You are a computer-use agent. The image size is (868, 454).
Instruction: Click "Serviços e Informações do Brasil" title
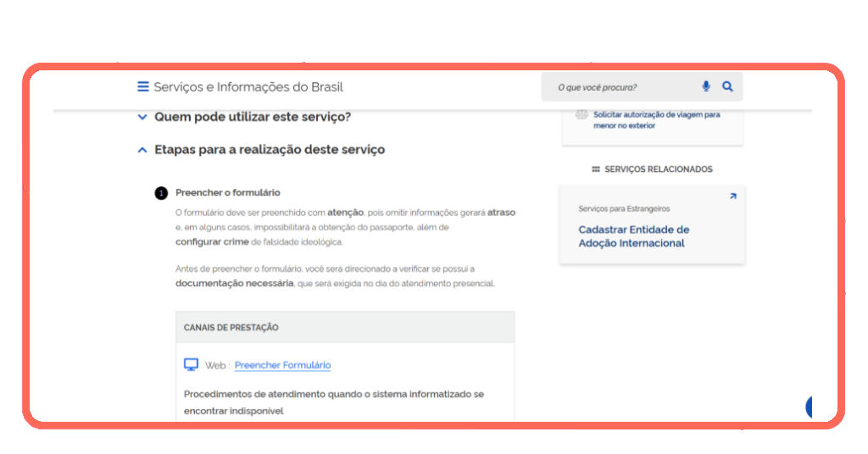(x=248, y=86)
